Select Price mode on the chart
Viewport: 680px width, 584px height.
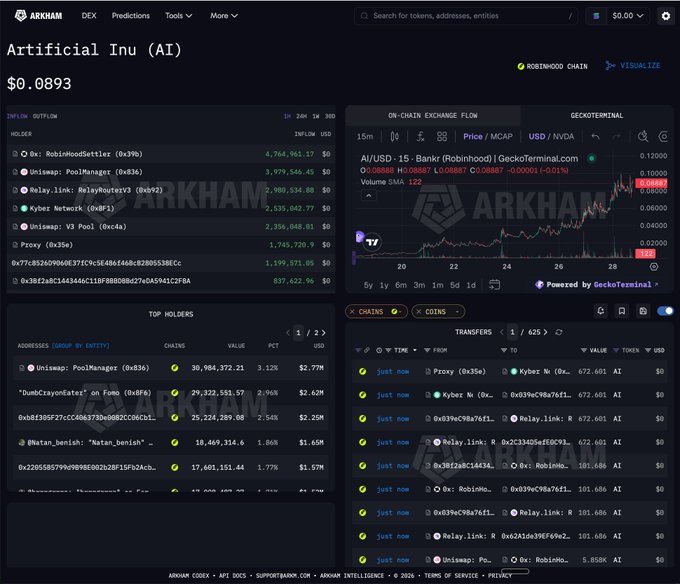[x=473, y=137]
